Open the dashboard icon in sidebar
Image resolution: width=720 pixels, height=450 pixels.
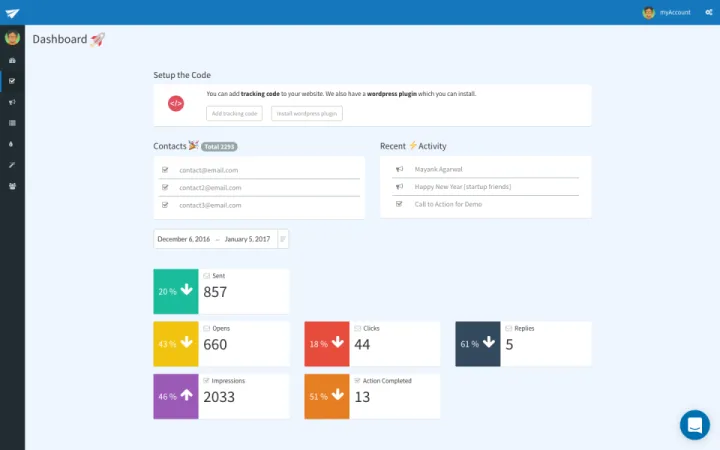click(x=12, y=60)
